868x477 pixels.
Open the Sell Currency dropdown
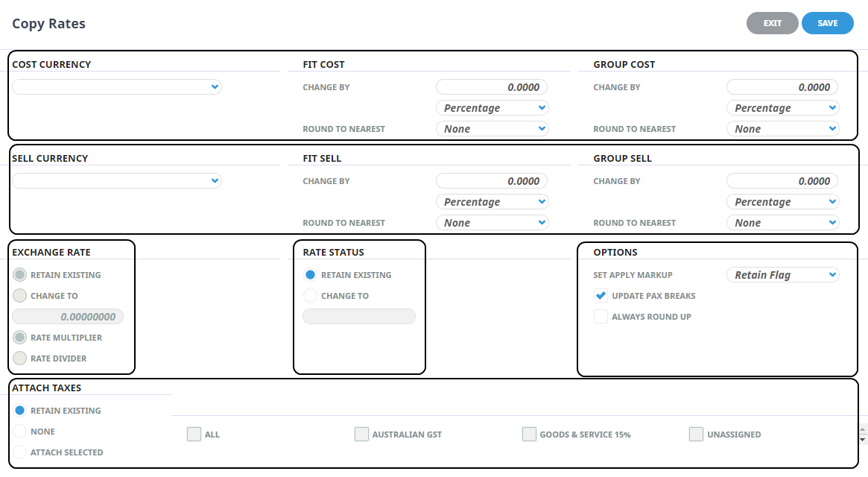pos(117,181)
